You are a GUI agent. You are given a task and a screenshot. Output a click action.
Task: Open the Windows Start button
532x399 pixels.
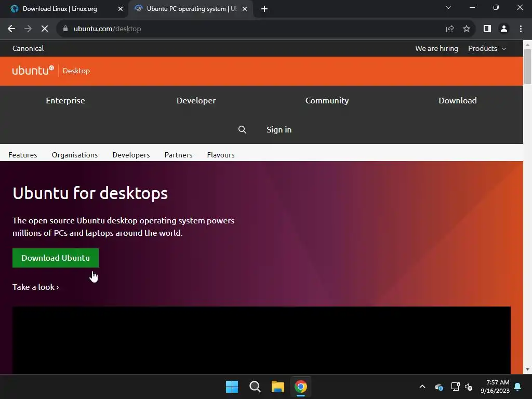click(x=232, y=387)
